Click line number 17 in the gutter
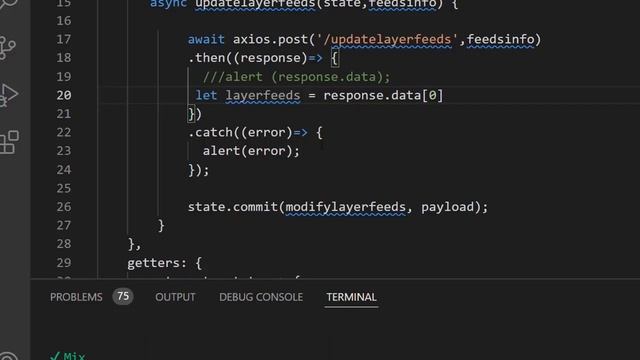 tap(64, 39)
